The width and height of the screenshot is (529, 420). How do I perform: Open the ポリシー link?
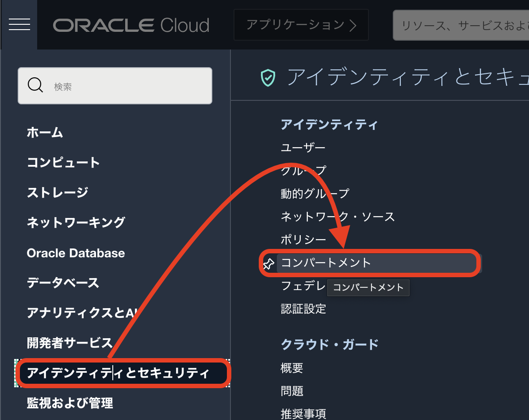coord(303,240)
